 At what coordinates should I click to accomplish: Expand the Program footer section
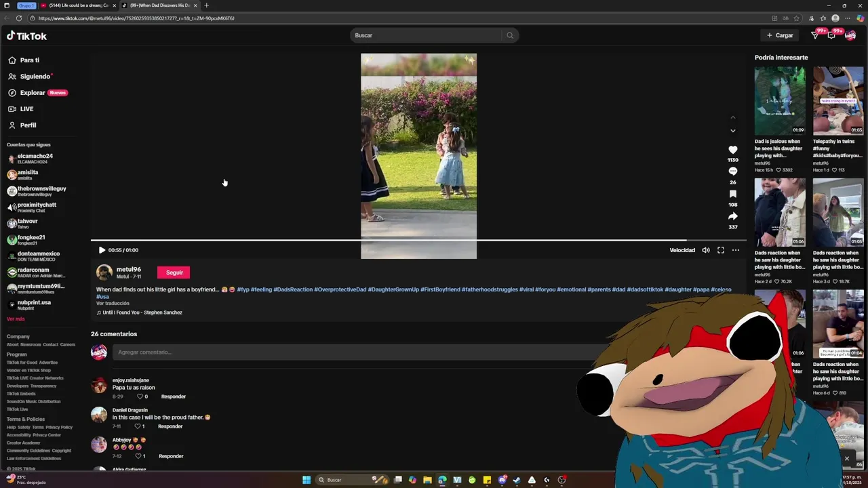[x=17, y=354]
